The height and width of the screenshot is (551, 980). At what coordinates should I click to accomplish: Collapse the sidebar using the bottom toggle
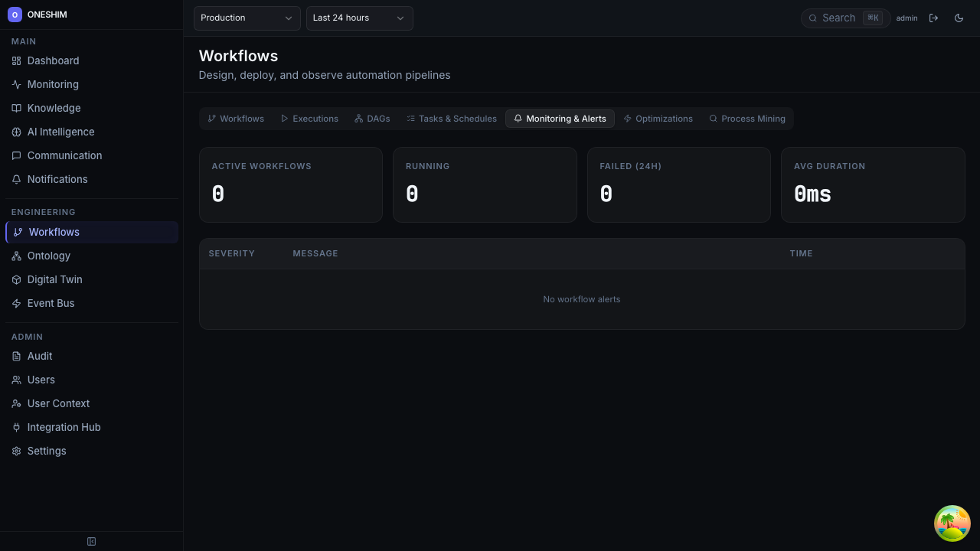pyautogui.click(x=91, y=541)
